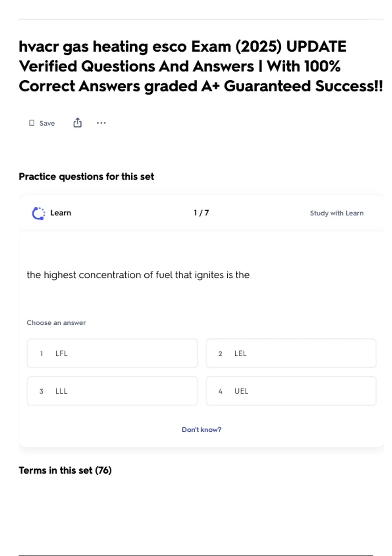Click the Save text label
392x556 pixels.
point(47,123)
